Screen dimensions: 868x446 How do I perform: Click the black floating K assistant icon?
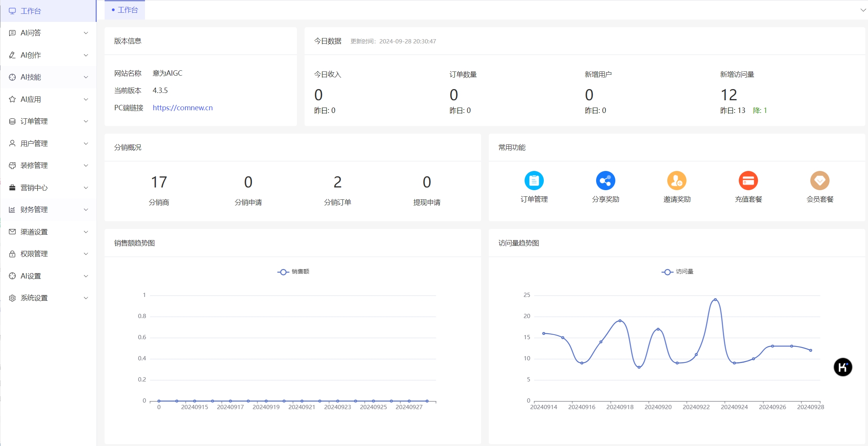tap(843, 367)
